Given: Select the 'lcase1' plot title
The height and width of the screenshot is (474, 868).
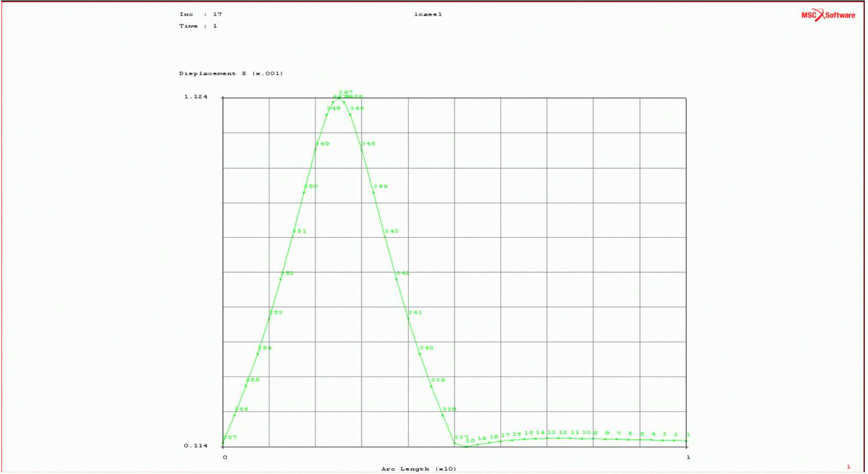Looking at the screenshot, I should click(x=428, y=15).
